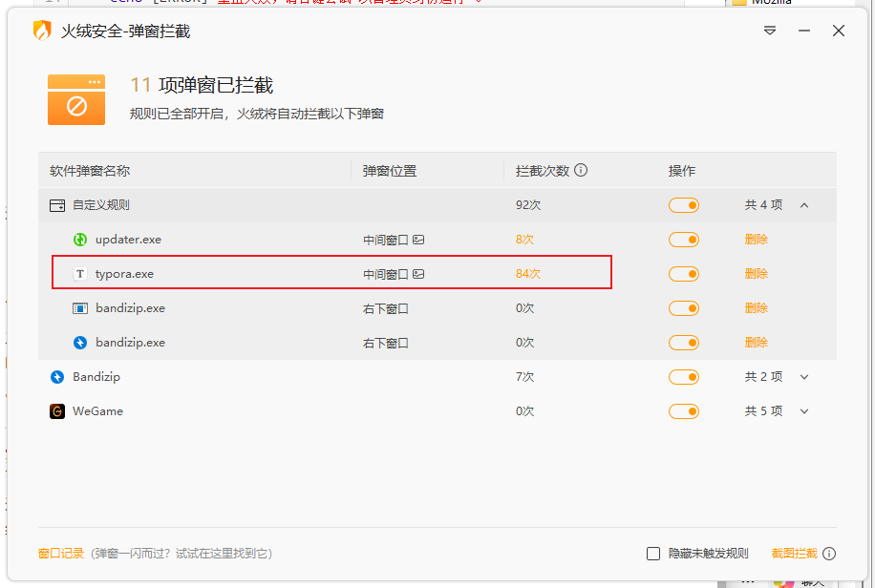Image resolution: width=875 pixels, height=588 pixels.
Task: Delete the typora.exe rule
Action: [x=757, y=274]
